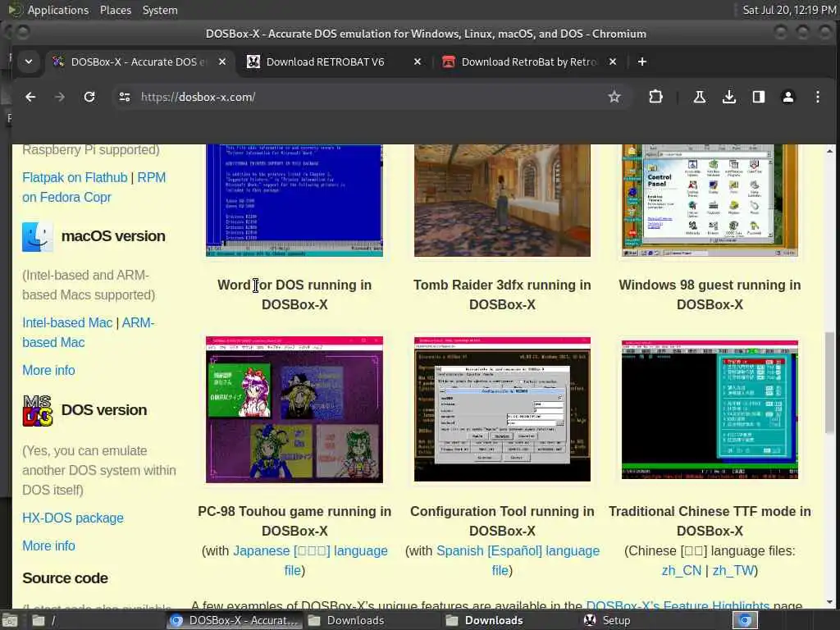Open the System menu
The height and width of the screenshot is (630, 840).
click(160, 10)
